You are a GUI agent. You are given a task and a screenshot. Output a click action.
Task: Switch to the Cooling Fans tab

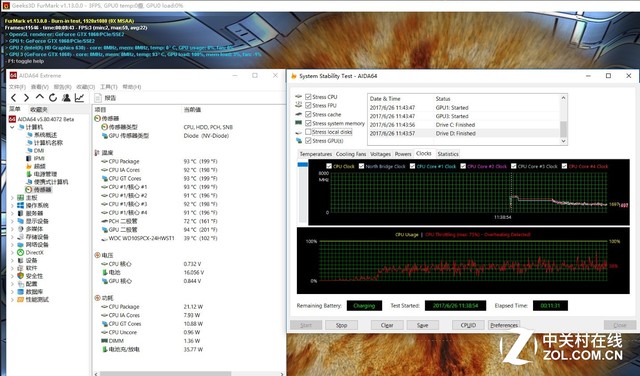[x=351, y=154]
